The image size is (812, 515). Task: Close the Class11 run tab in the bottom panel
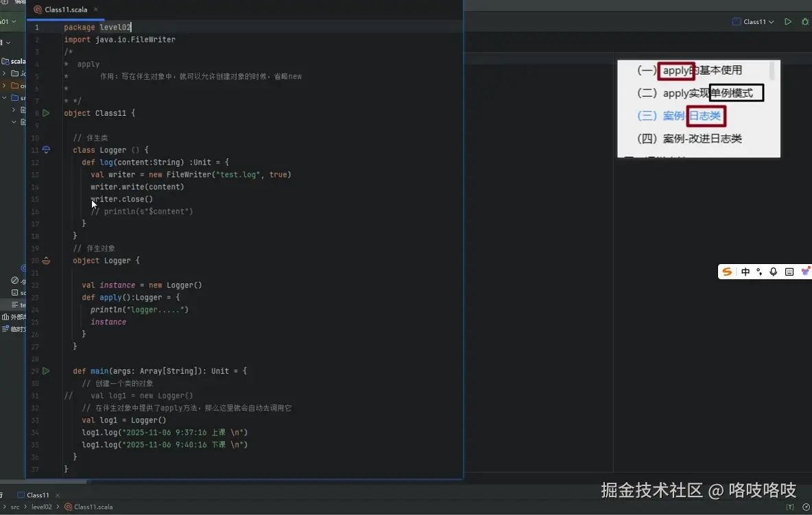click(x=58, y=495)
